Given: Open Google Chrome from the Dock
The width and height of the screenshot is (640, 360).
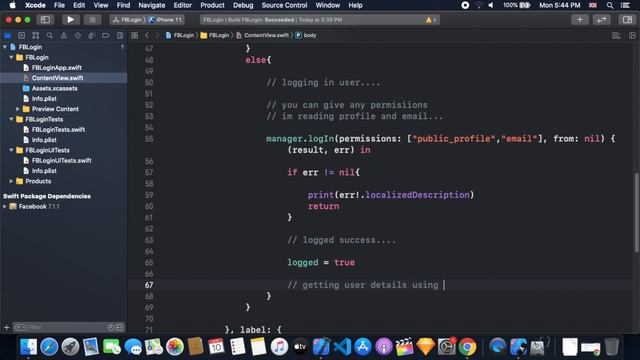Looking at the screenshot, I should click(x=467, y=347).
